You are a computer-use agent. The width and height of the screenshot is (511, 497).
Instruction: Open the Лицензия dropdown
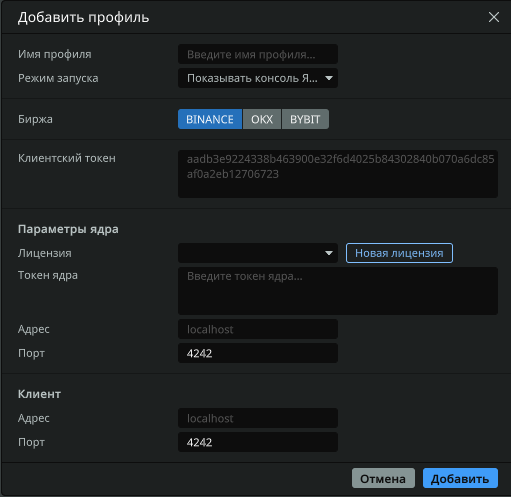click(258, 253)
